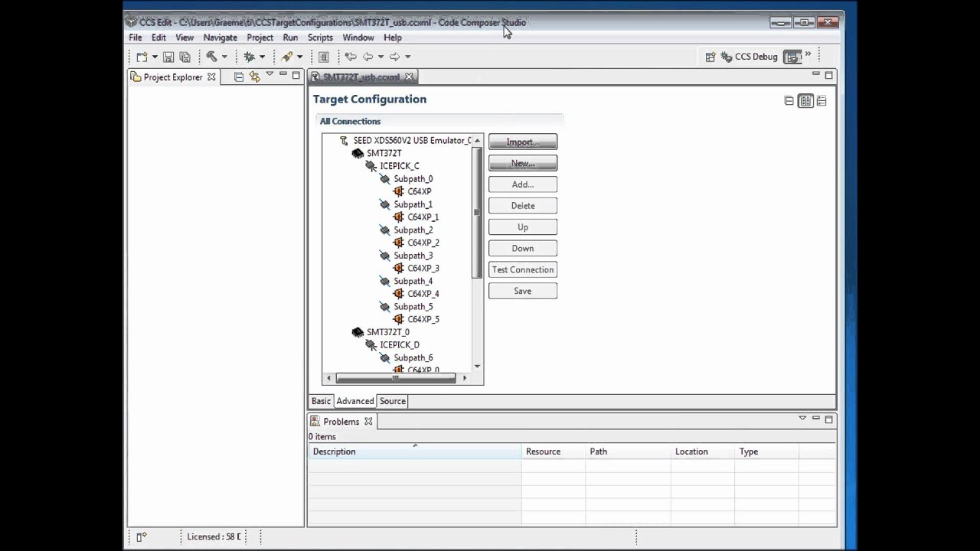Click the list layout icon in Target Configuration
The height and width of the screenshot is (551, 980).
pos(822,101)
